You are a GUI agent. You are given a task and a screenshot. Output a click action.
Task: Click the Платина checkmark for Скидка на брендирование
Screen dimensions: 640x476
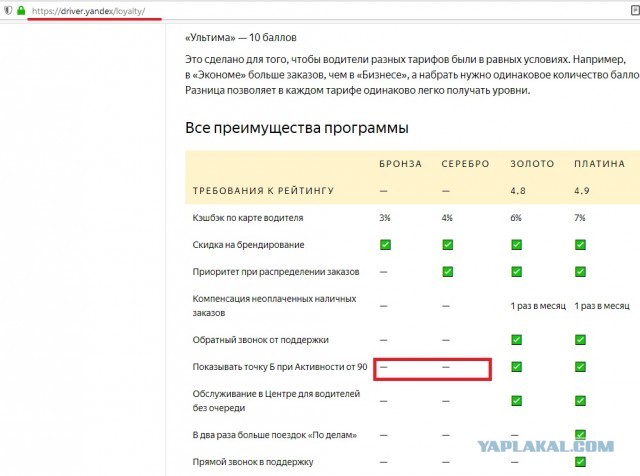pos(580,245)
